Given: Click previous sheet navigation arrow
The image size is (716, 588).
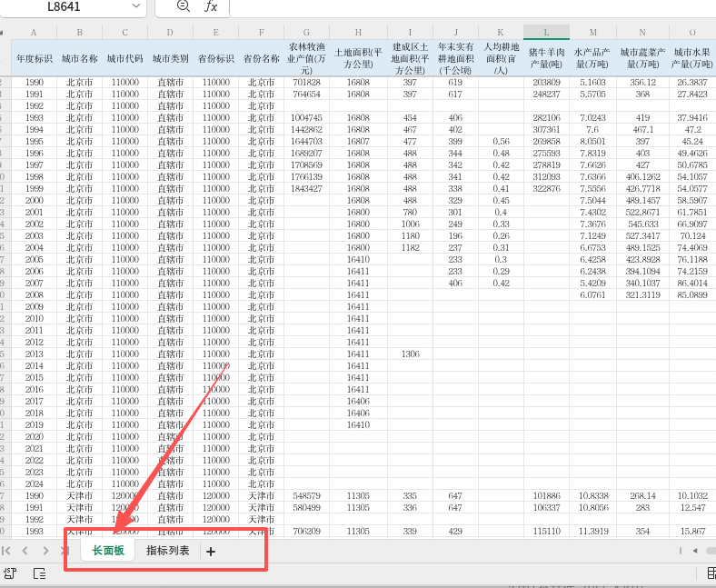Looking at the screenshot, I should 25,551.
